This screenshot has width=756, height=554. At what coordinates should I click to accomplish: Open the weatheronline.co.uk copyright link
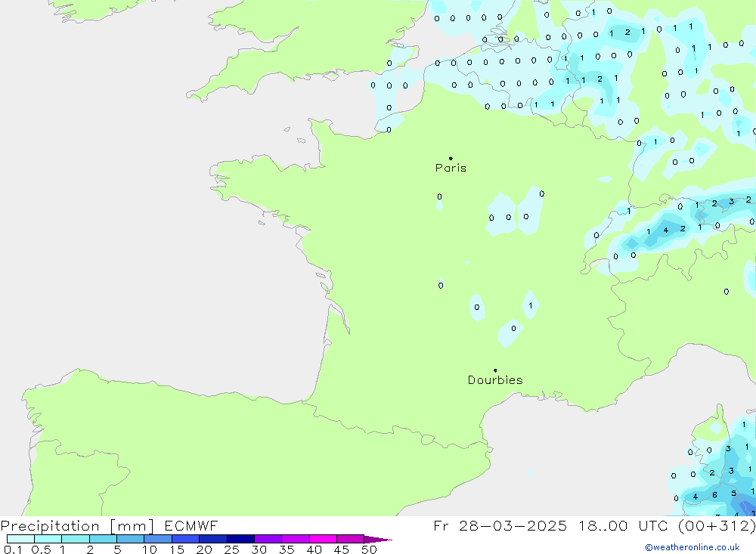[x=692, y=547]
